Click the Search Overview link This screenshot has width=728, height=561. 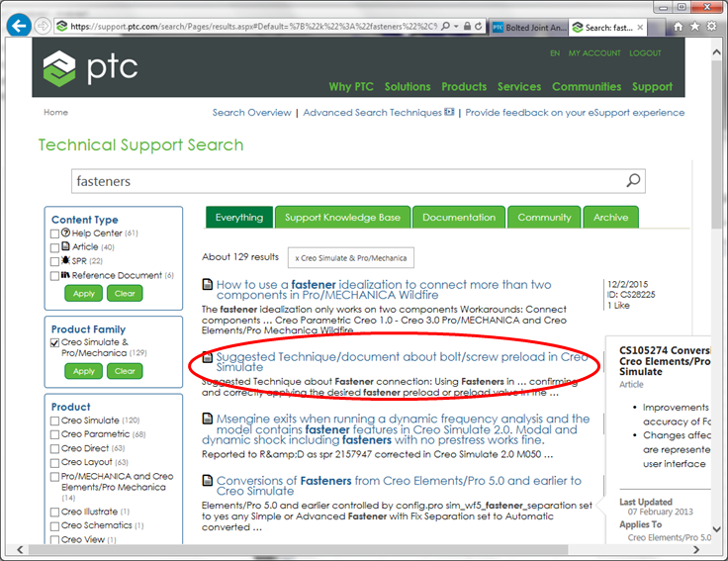coord(251,113)
